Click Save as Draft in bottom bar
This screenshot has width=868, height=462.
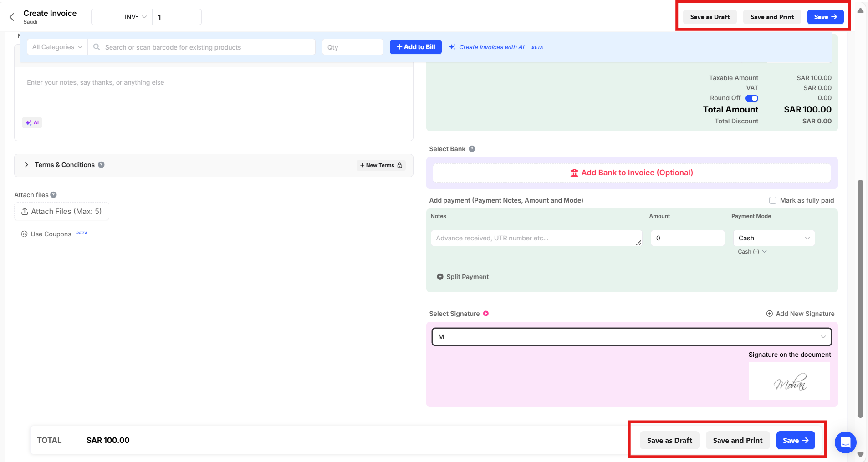(669, 440)
